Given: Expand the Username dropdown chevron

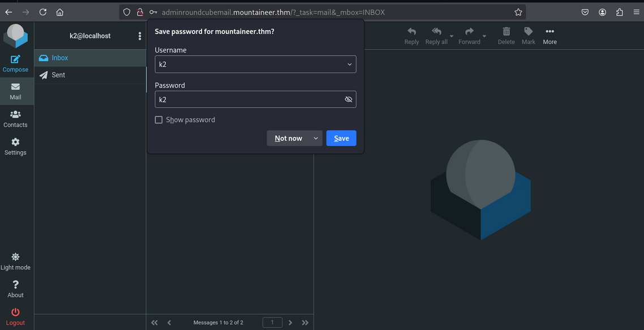Looking at the screenshot, I should point(349,65).
